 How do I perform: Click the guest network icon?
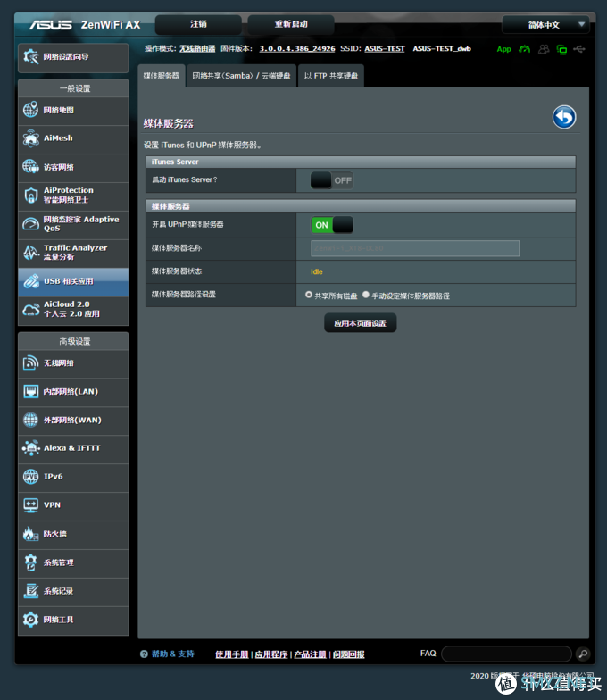(30, 167)
